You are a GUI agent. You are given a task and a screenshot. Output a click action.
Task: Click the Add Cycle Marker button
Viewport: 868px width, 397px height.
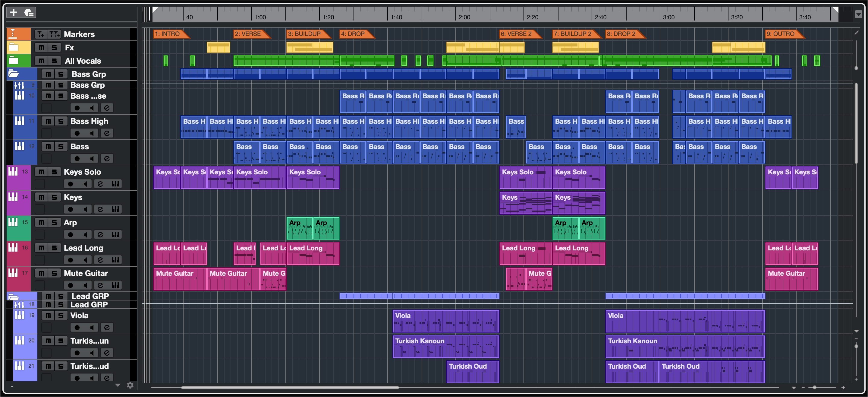(x=54, y=34)
